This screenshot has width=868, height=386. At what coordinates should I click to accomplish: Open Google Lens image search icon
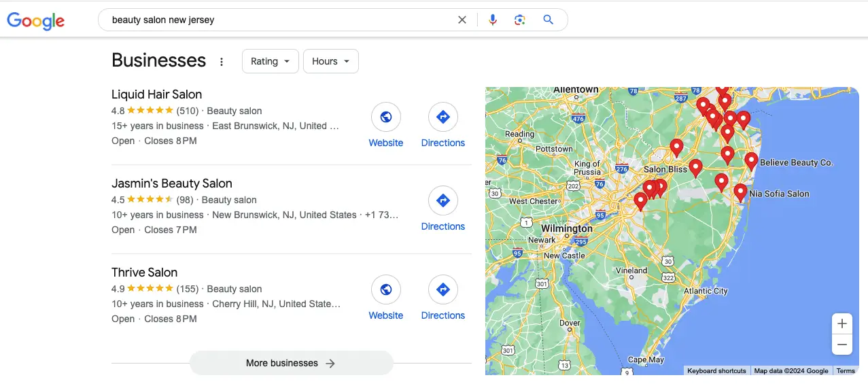pos(520,20)
